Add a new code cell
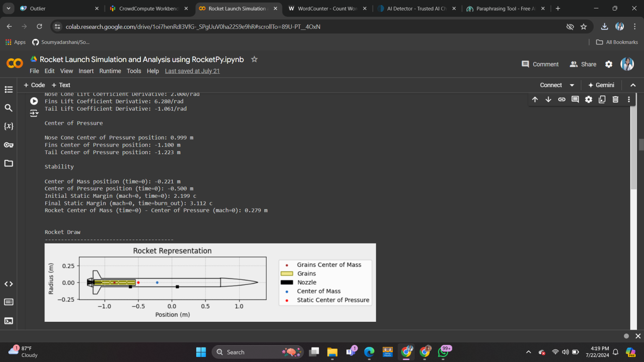Viewport: 644px width, 362px height. (x=34, y=85)
